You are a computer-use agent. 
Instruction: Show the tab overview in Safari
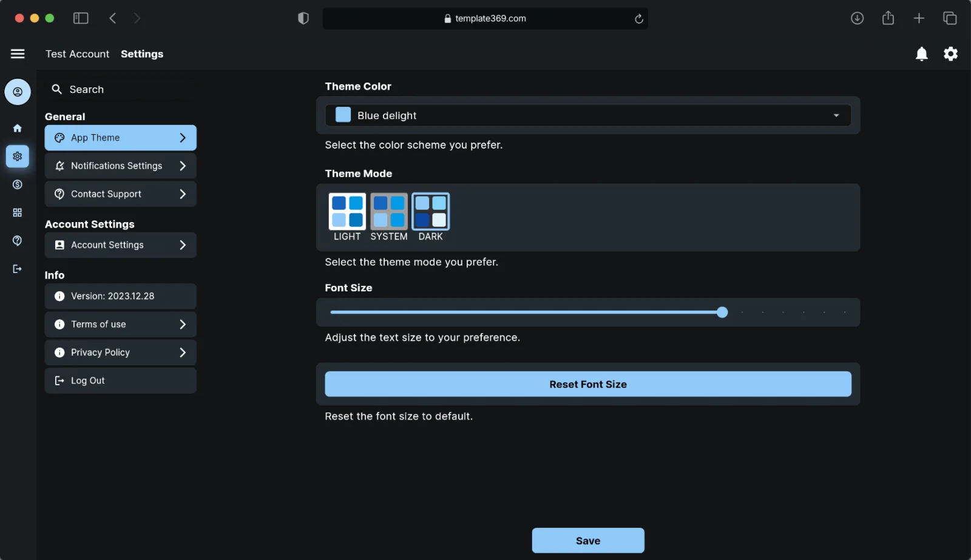(x=950, y=18)
